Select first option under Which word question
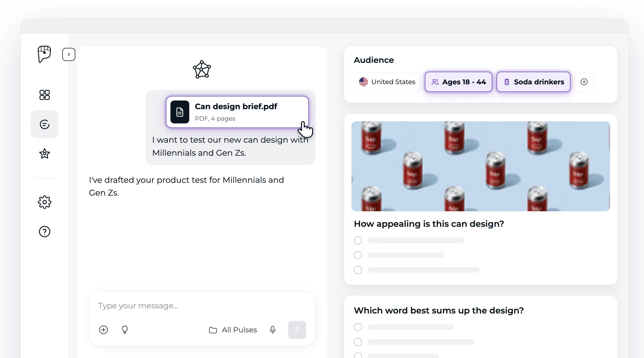This screenshot has height=358, width=644. click(358, 327)
